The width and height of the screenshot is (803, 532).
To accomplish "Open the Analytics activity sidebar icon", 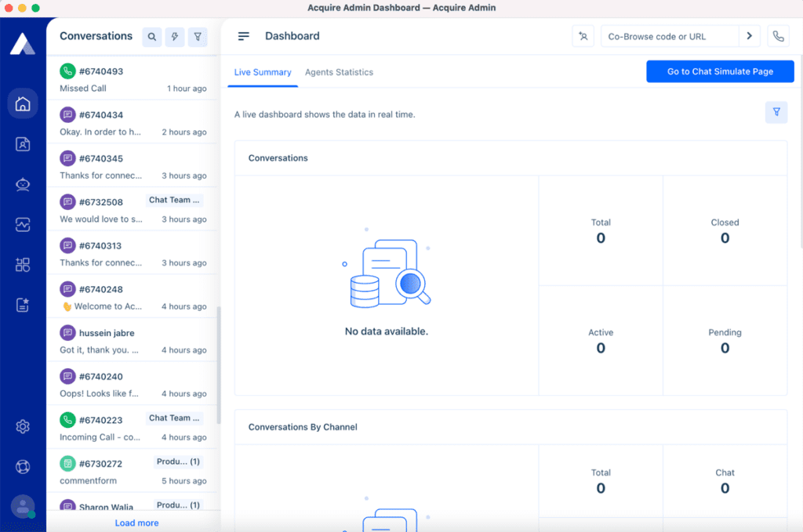I will tap(23, 225).
